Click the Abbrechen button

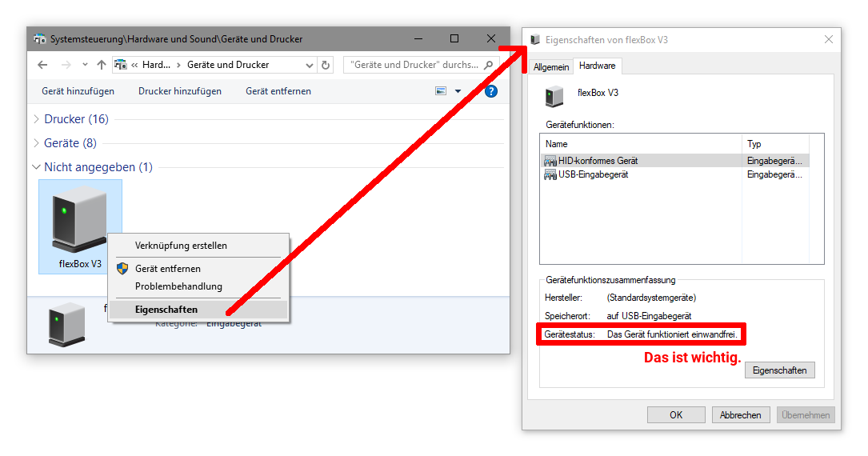(740, 415)
